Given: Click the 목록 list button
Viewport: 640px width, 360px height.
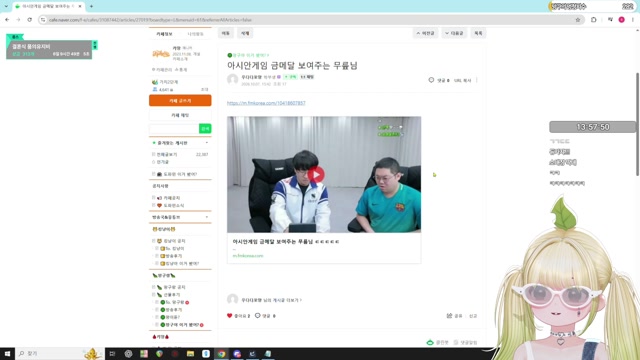Looking at the screenshot, I should [478, 33].
